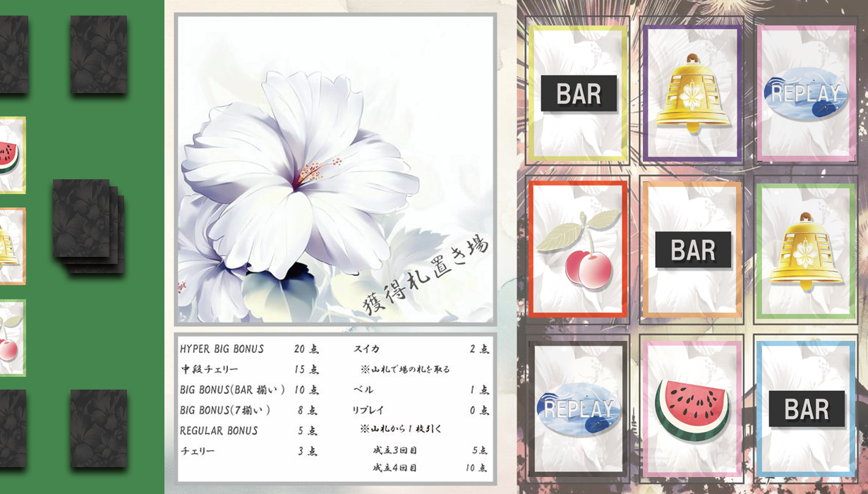
Task: Select the cherry card with red border
Action: coord(577,249)
